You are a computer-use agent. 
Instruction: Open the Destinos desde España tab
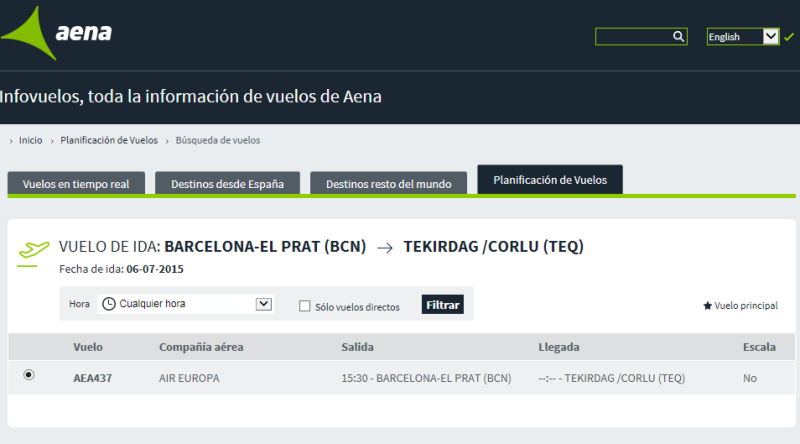click(x=227, y=184)
